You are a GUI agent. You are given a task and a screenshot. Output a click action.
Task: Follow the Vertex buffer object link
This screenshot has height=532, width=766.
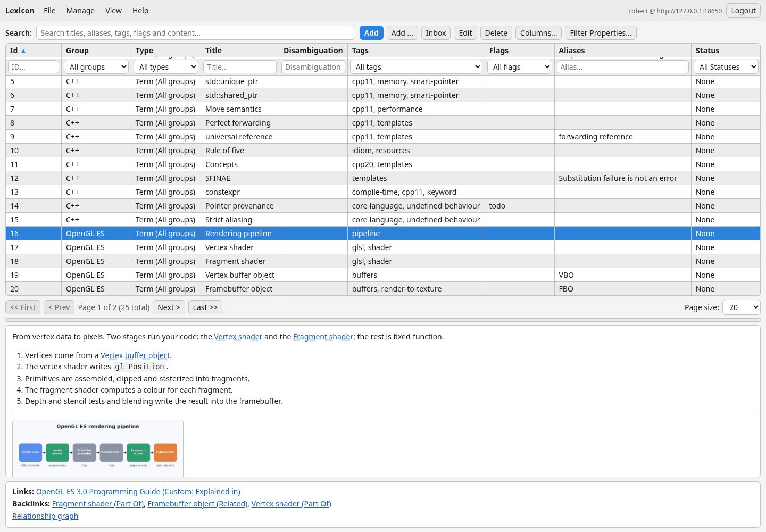point(135,355)
